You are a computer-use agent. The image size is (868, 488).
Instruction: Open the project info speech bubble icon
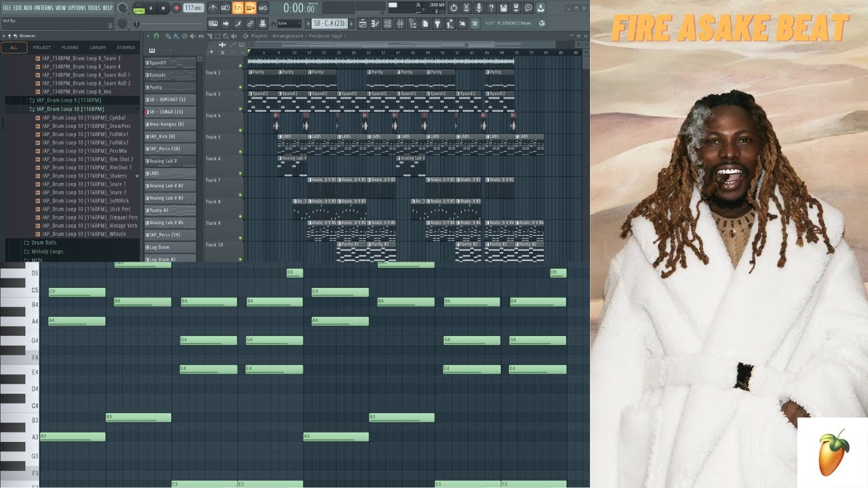(528, 8)
